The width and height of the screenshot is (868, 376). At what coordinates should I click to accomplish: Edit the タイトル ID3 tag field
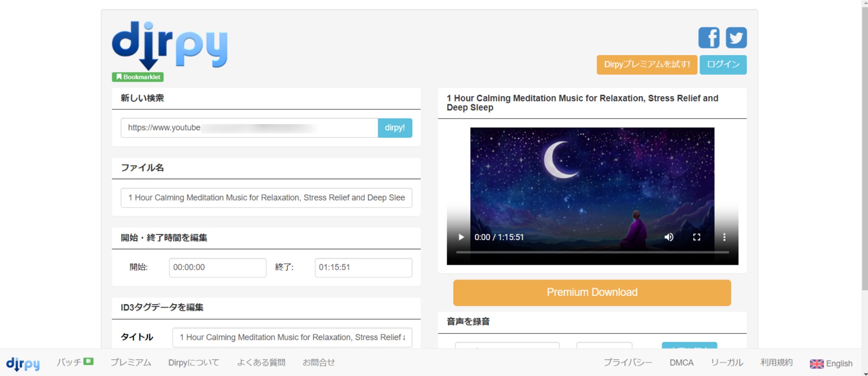tap(292, 337)
